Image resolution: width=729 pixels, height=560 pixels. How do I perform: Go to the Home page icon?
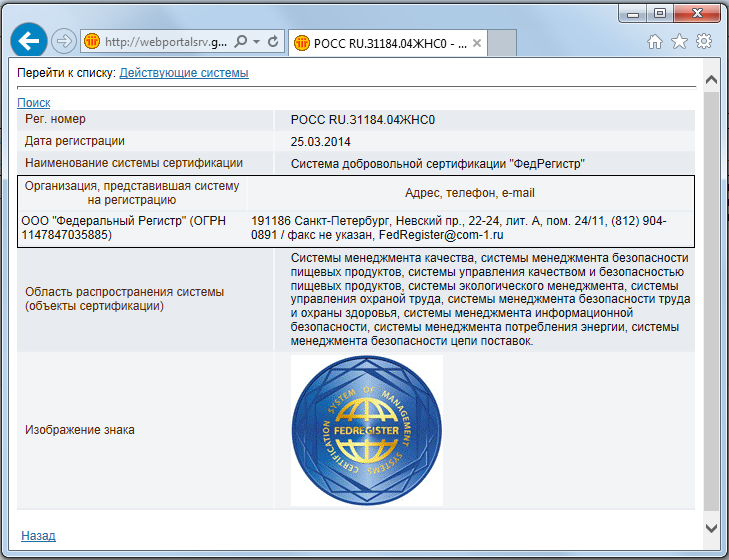click(x=655, y=41)
